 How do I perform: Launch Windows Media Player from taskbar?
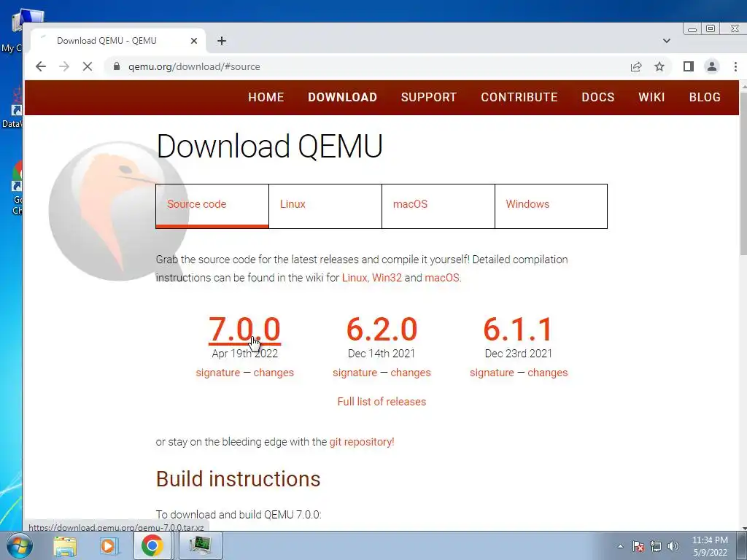[x=108, y=545]
